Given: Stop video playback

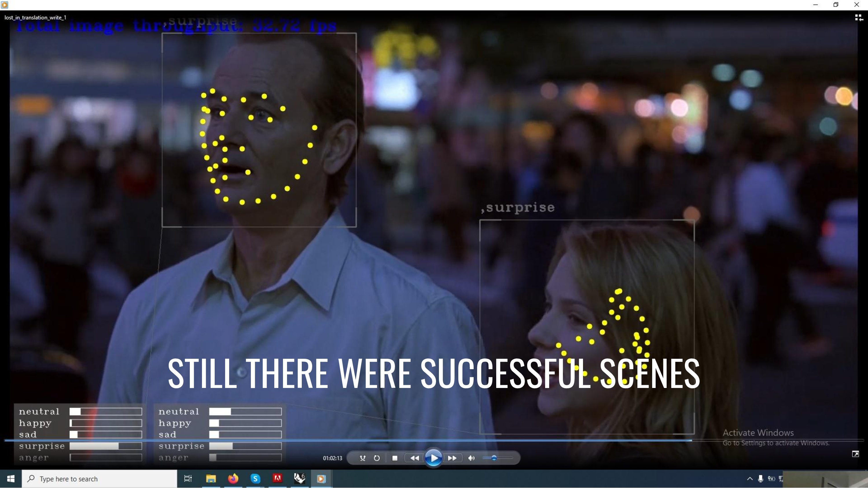Looking at the screenshot, I should 395,458.
